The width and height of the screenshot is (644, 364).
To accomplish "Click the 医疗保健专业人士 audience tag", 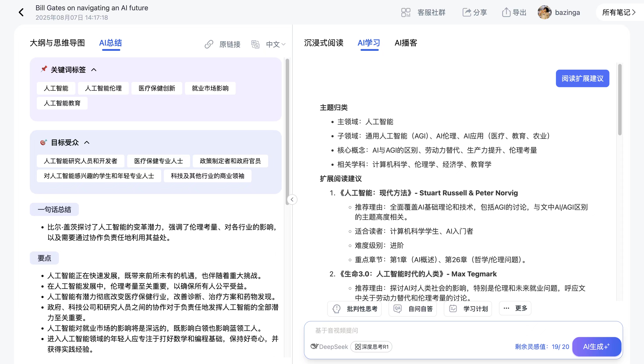I will (x=159, y=161).
